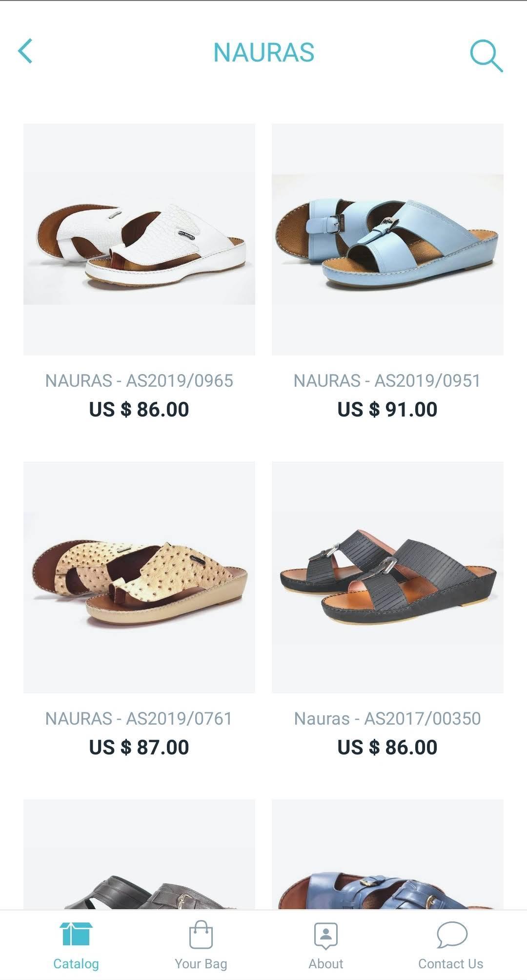The width and height of the screenshot is (527, 980).
Task: Open product NAURAS - AS2019/0951 title
Action: [387, 380]
